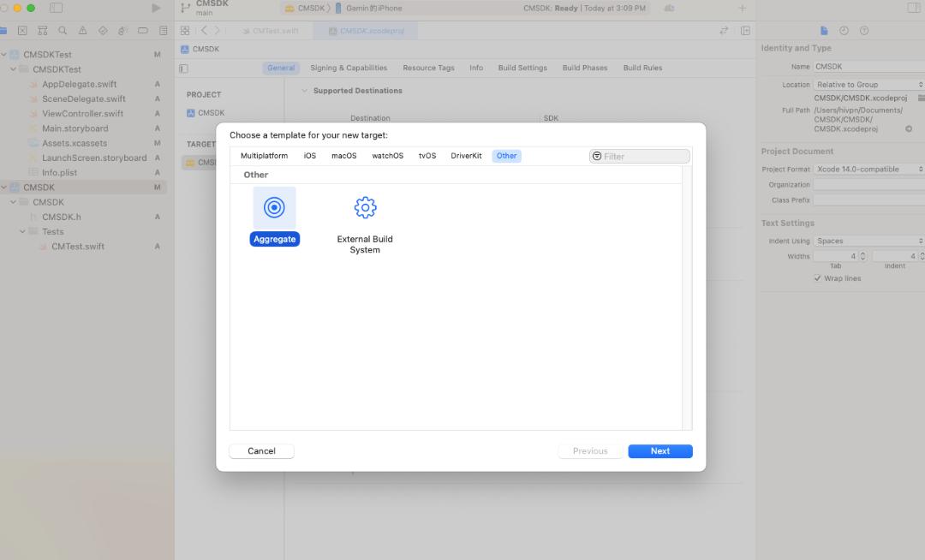Open the Project Format dropdown

(868, 169)
